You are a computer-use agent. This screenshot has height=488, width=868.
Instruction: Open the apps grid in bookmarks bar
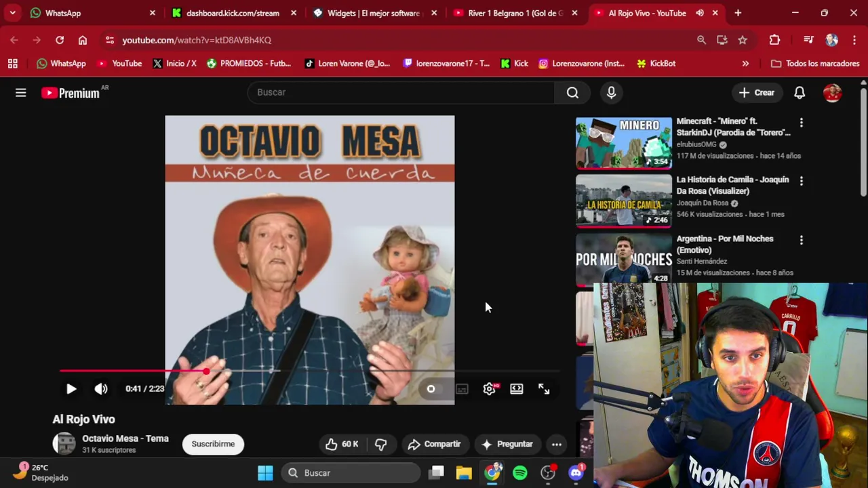pos(12,64)
